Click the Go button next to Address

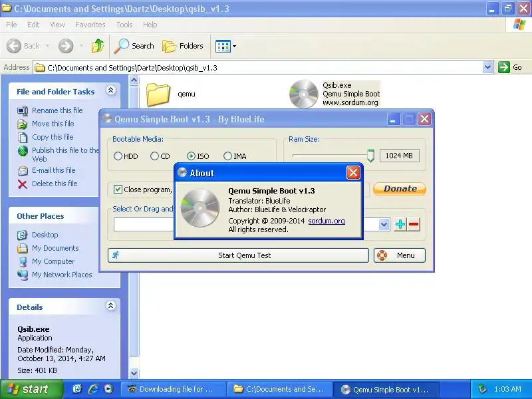click(x=510, y=67)
